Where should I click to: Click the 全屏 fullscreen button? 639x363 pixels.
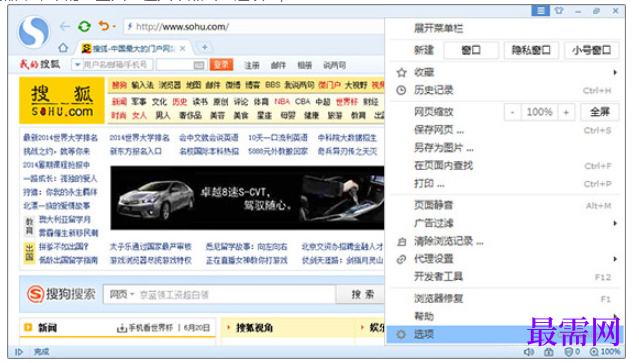pyautogui.click(x=599, y=112)
